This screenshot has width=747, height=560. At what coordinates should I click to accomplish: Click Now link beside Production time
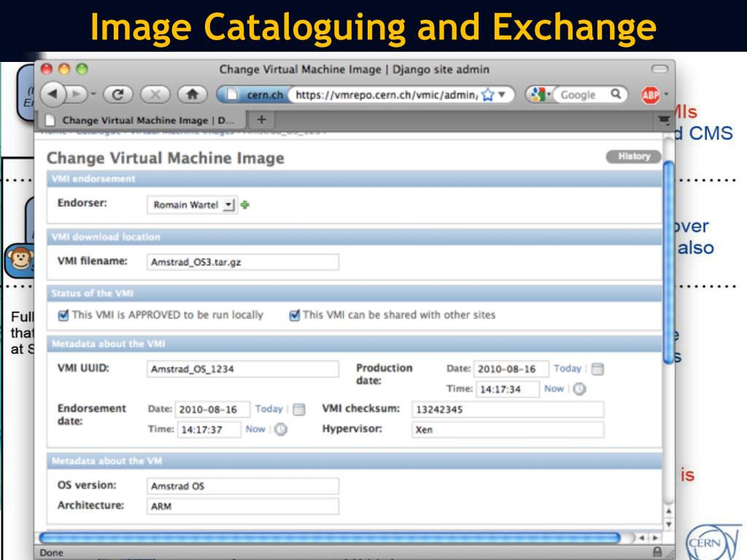pos(554,389)
